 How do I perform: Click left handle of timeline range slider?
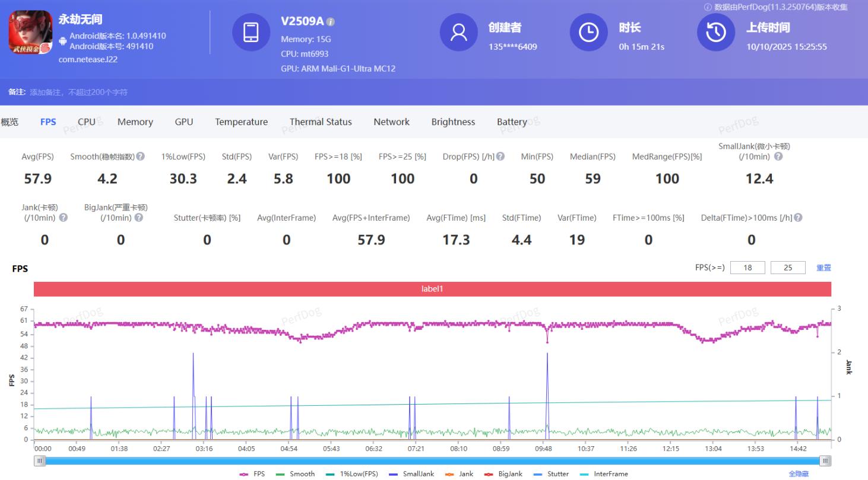[x=40, y=461]
